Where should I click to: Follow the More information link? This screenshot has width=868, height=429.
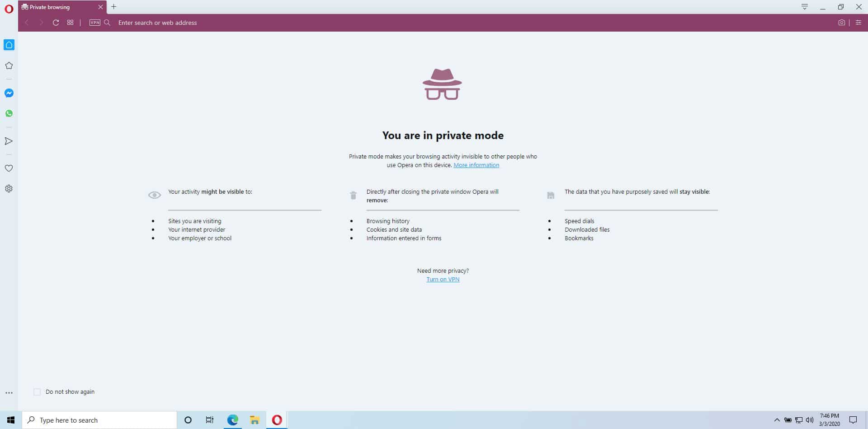[x=476, y=165]
